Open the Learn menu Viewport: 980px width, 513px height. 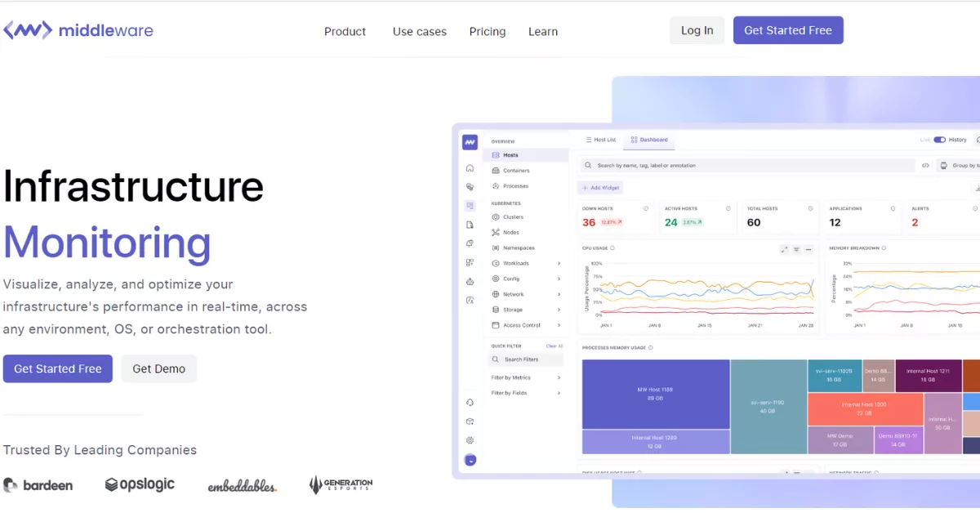543,32
